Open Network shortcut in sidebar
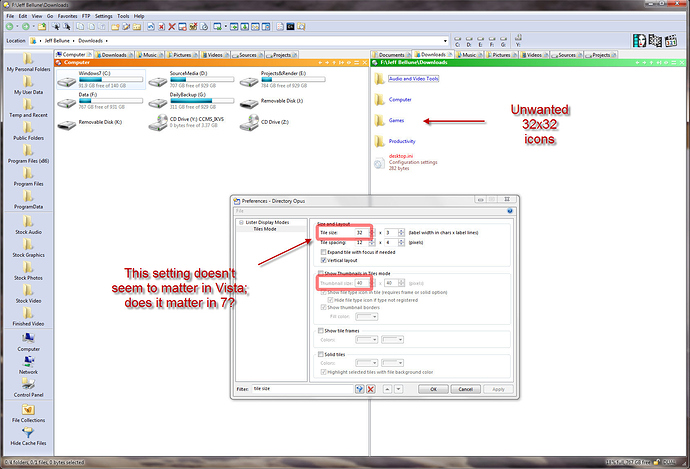The image size is (690, 469). tap(28, 365)
